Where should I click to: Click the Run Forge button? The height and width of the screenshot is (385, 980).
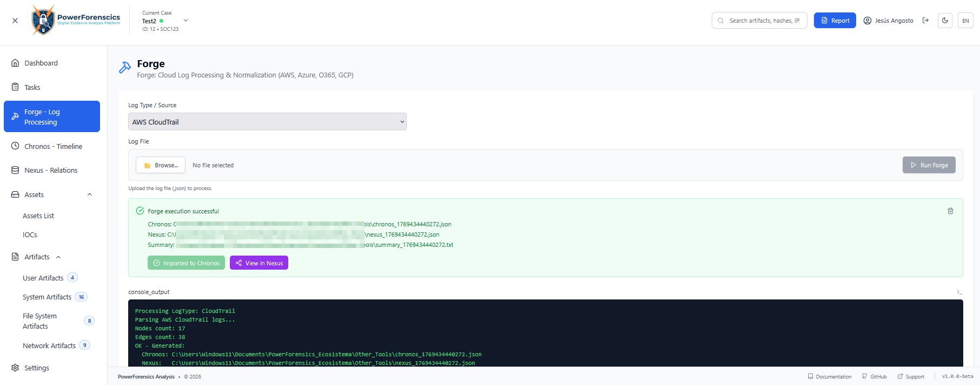coord(929,165)
